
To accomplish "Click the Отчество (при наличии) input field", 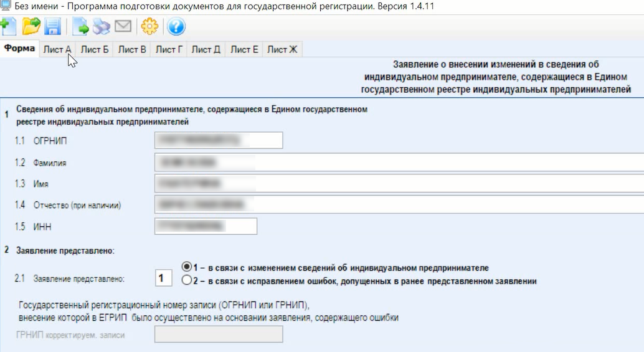I will click(x=399, y=204).
